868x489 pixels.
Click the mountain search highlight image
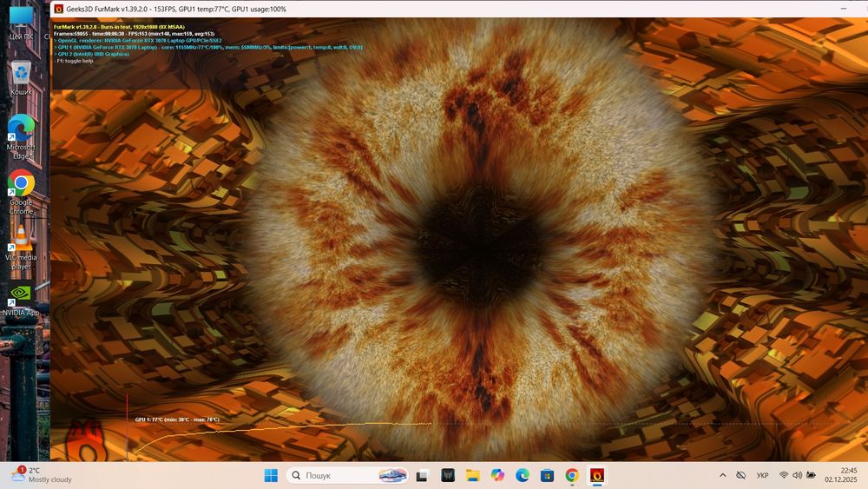click(x=392, y=475)
